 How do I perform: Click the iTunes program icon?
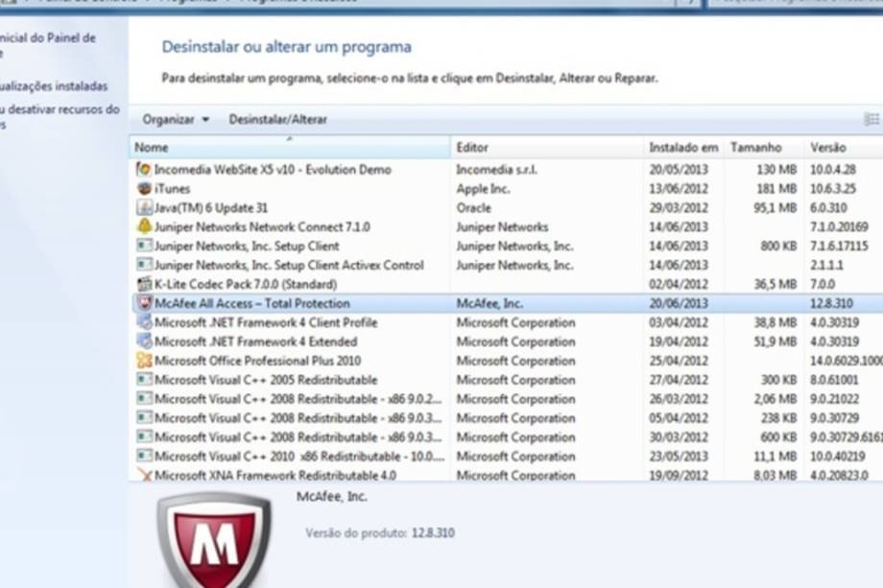pos(144,189)
